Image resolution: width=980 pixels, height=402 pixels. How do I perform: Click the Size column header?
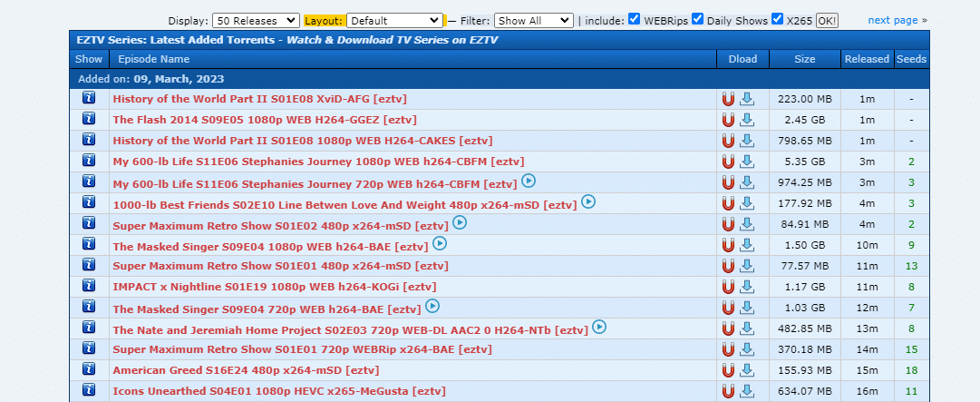click(x=805, y=59)
